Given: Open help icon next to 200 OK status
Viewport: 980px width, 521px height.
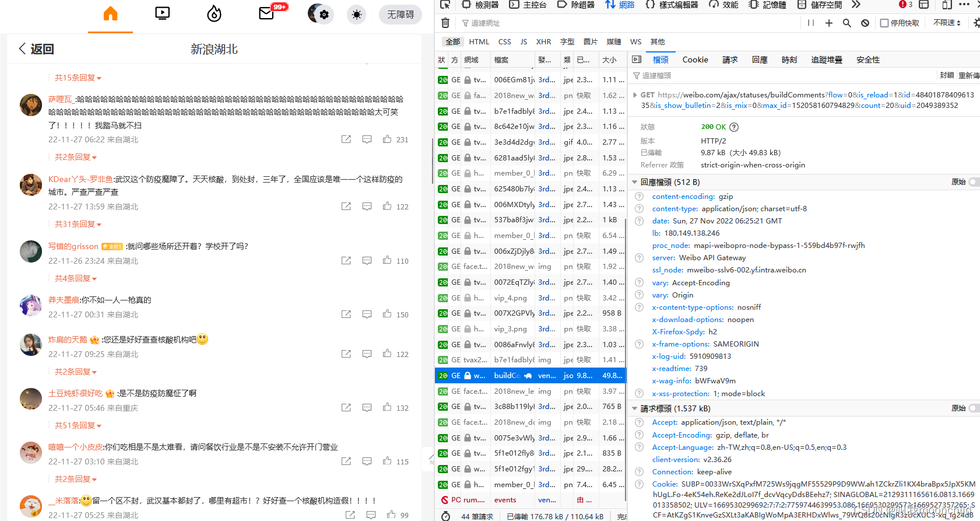Looking at the screenshot, I should click(x=734, y=127).
